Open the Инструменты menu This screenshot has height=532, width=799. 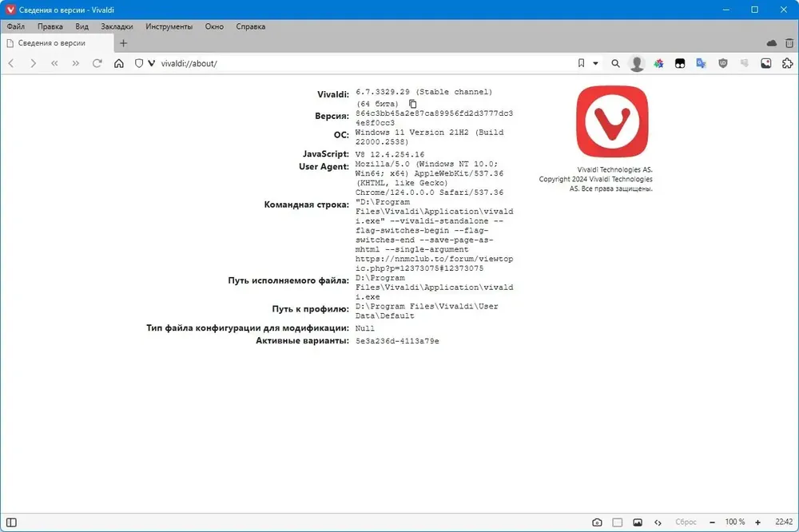[x=169, y=26]
